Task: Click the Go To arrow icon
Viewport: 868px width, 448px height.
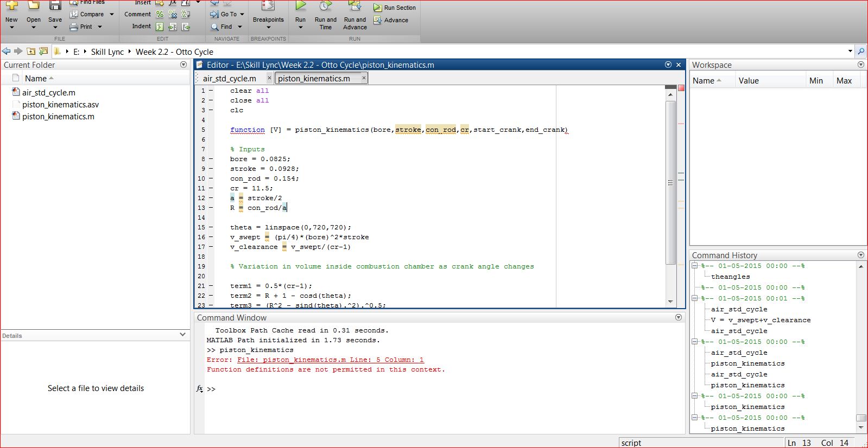Action: click(x=214, y=14)
